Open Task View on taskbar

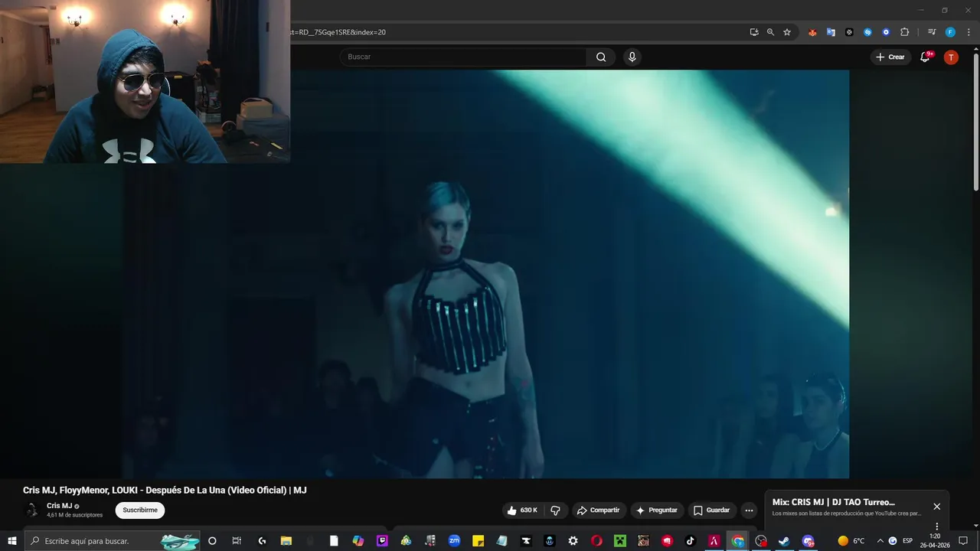[237, 541]
